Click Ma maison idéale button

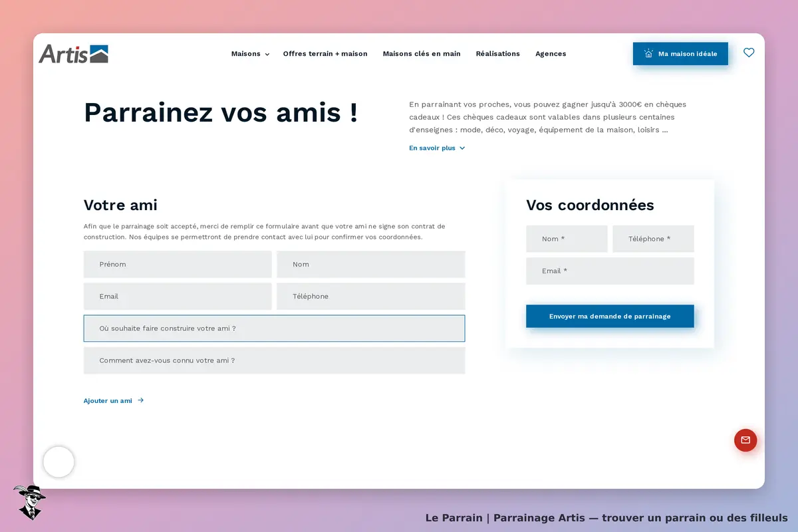[x=680, y=54]
